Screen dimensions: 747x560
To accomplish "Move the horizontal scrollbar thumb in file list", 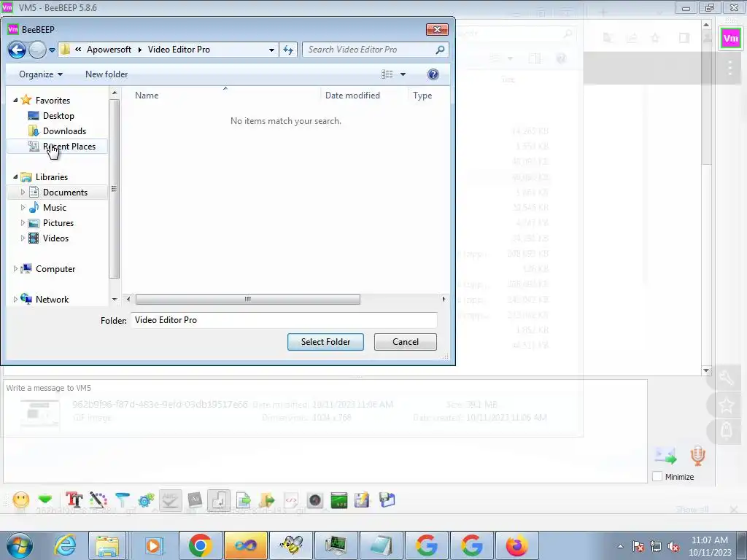I will coord(248,299).
